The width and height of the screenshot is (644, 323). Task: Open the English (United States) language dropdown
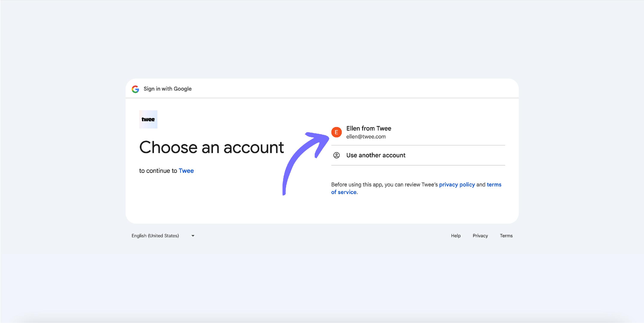click(x=163, y=236)
